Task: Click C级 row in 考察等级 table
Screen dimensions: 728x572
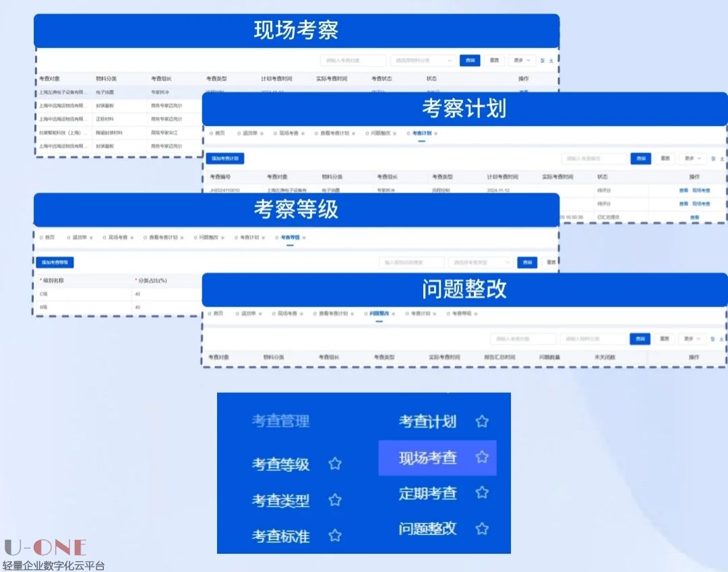Action: pos(119,294)
